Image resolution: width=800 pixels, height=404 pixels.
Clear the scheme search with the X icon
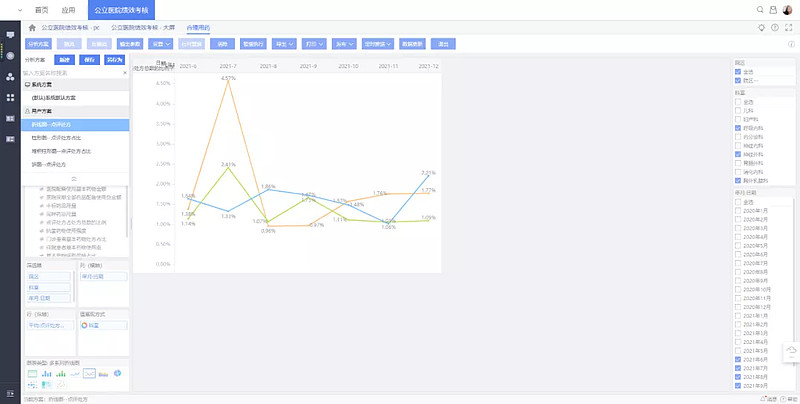click(125, 73)
